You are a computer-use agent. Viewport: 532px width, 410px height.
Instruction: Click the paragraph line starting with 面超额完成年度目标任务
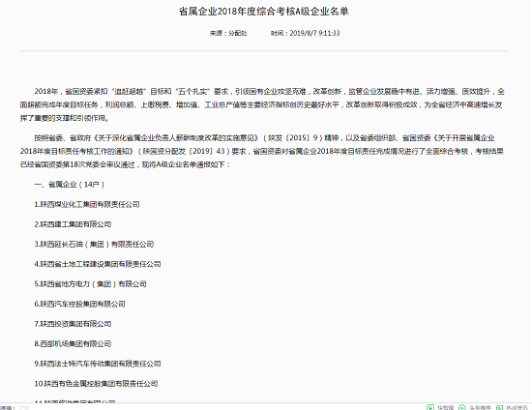(x=261, y=104)
